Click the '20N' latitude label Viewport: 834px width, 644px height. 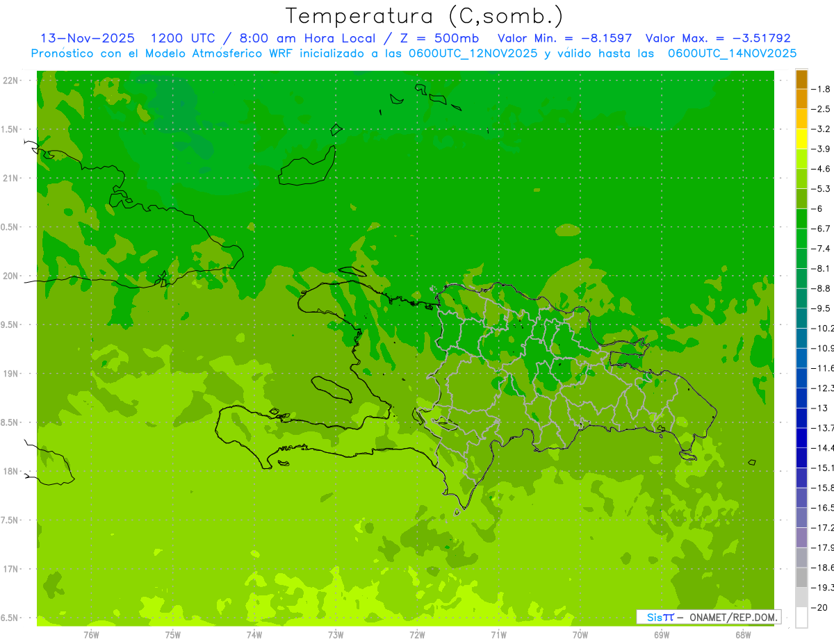(10, 276)
